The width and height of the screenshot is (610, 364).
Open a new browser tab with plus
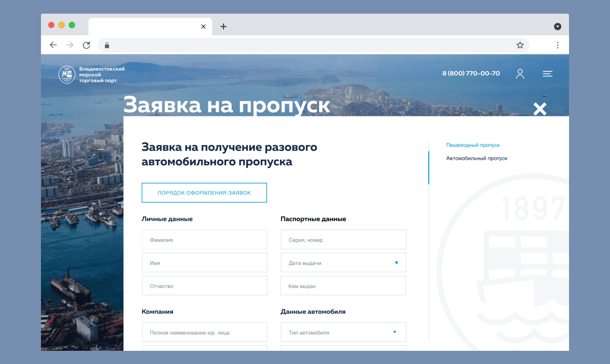pos(223,26)
